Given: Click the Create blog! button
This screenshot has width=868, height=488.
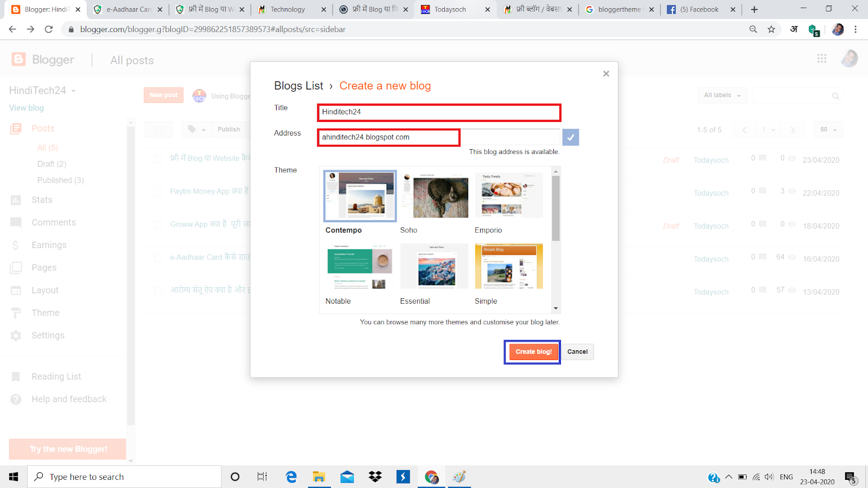Looking at the screenshot, I should 533,352.
